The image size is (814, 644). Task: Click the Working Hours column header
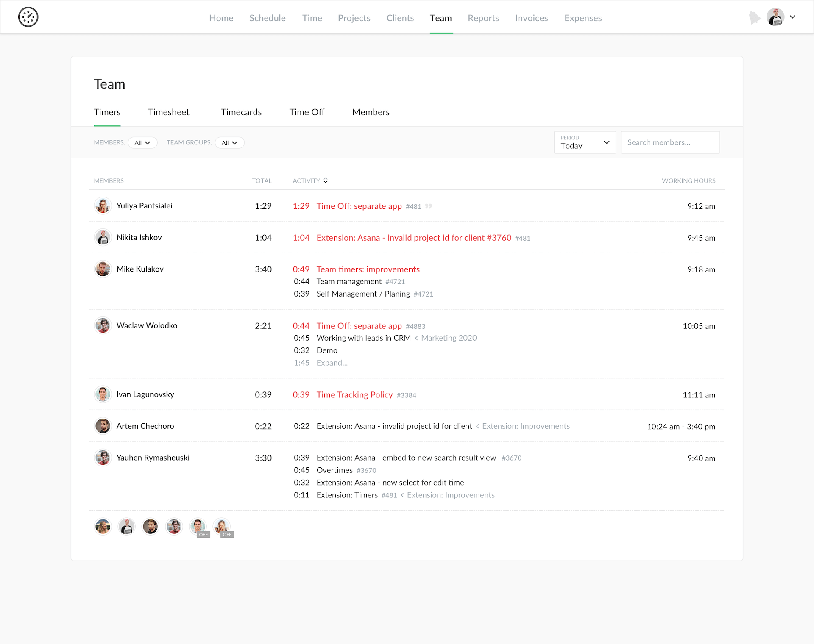pyautogui.click(x=689, y=181)
